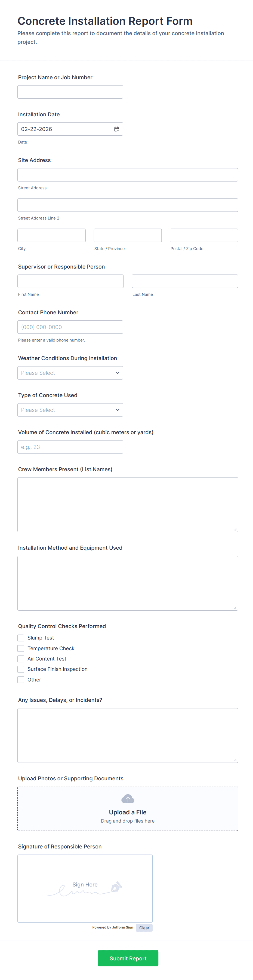Select the Postal / Zip Code field
253x980 pixels.
pos(203,236)
